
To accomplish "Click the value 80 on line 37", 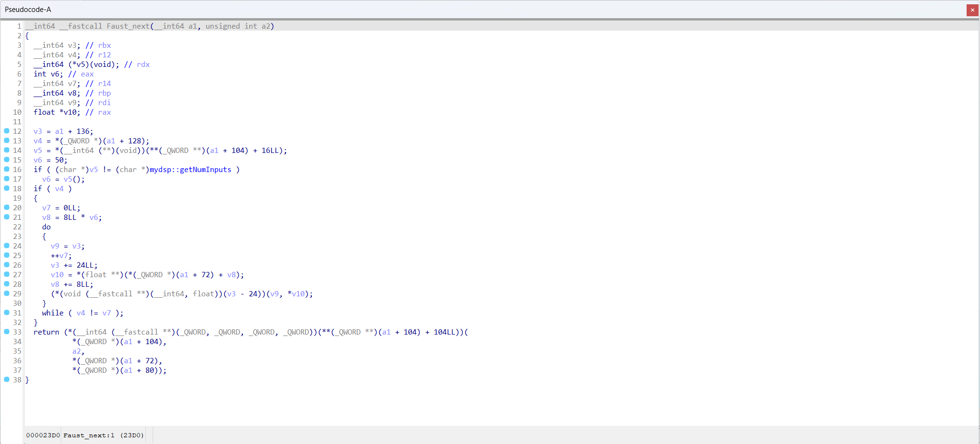I will coord(150,370).
